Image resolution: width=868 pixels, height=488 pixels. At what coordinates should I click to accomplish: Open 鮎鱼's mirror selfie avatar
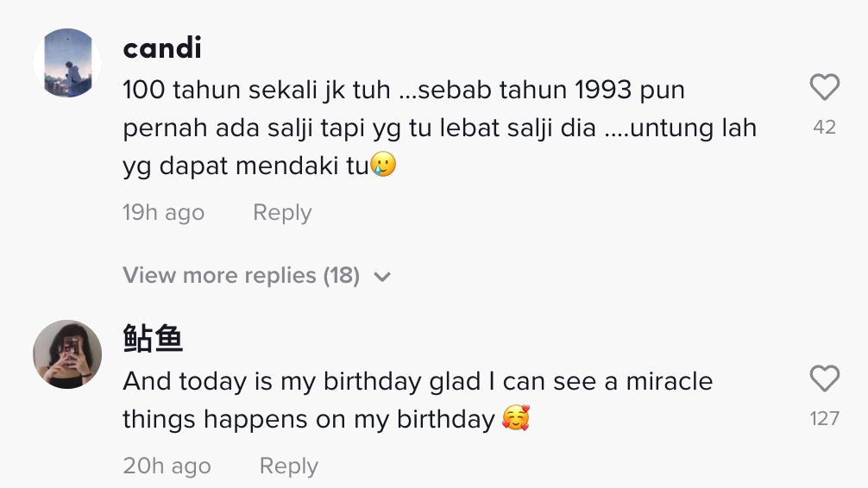pyautogui.click(x=67, y=353)
